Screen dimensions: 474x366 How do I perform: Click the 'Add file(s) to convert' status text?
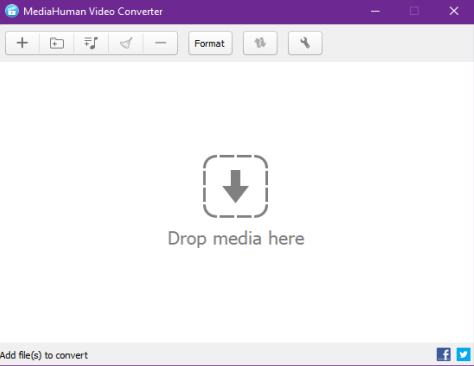44,355
